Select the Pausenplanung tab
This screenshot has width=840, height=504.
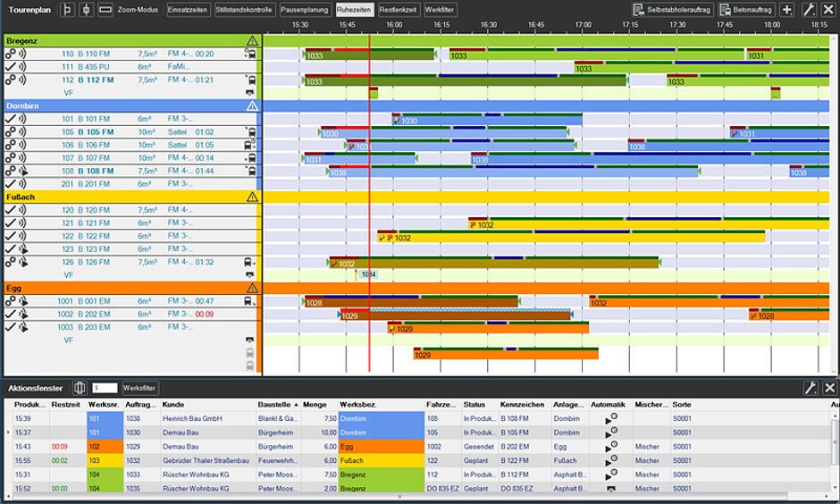(305, 9)
